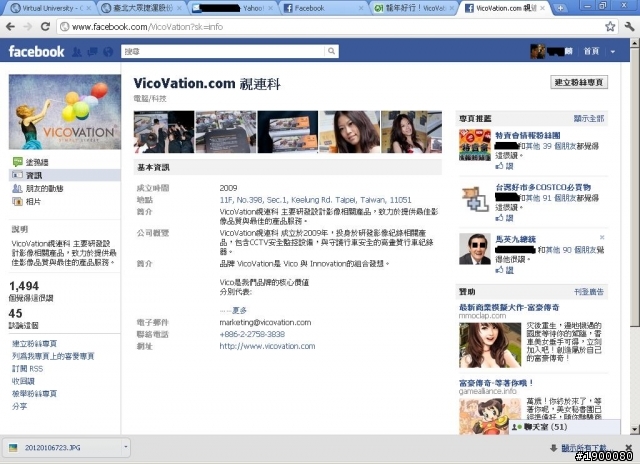Expand the 20120106723.JPG download options arrow
The width and height of the screenshot is (640, 464).
(125, 447)
